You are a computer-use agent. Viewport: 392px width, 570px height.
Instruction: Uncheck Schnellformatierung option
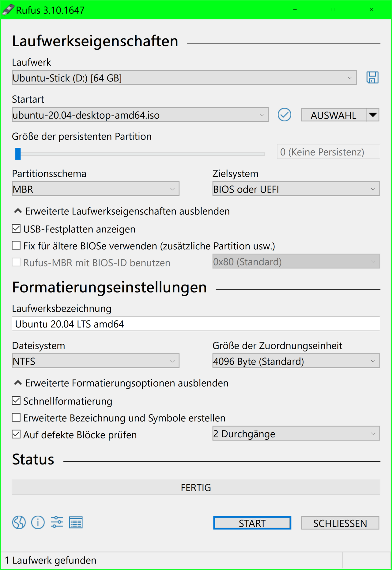pyautogui.click(x=16, y=401)
